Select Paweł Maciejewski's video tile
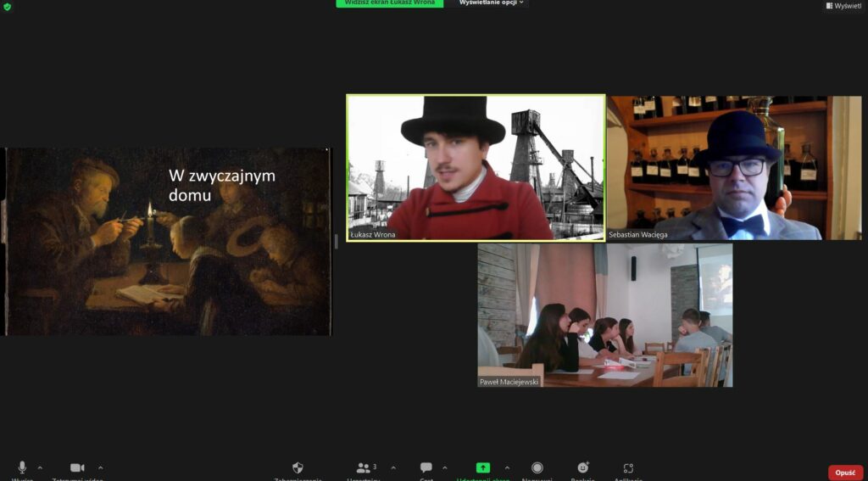Viewport: 868px width, 481px height. (x=604, y=316)
